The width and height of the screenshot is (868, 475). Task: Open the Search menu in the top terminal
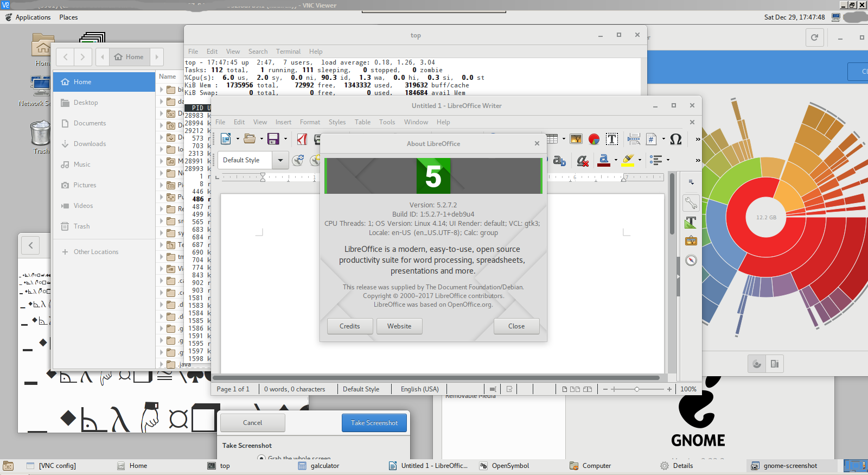[x=258, y=52]
